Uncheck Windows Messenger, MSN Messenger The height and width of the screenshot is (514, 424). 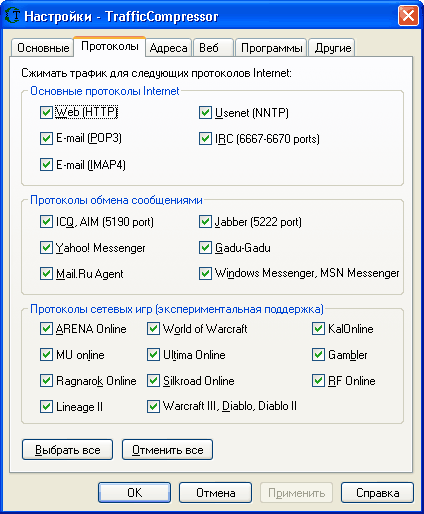(x=205, y=274)
